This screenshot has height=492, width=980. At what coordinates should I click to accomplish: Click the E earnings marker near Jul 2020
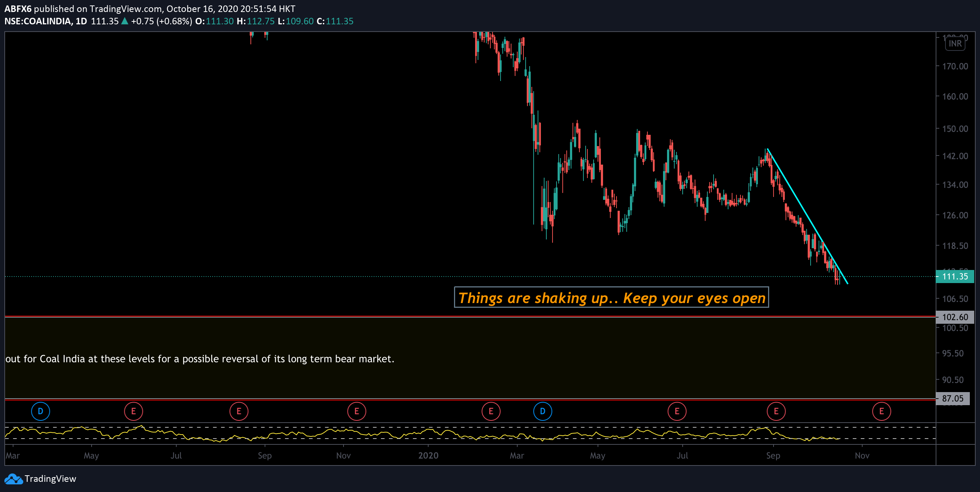point(677,411)
